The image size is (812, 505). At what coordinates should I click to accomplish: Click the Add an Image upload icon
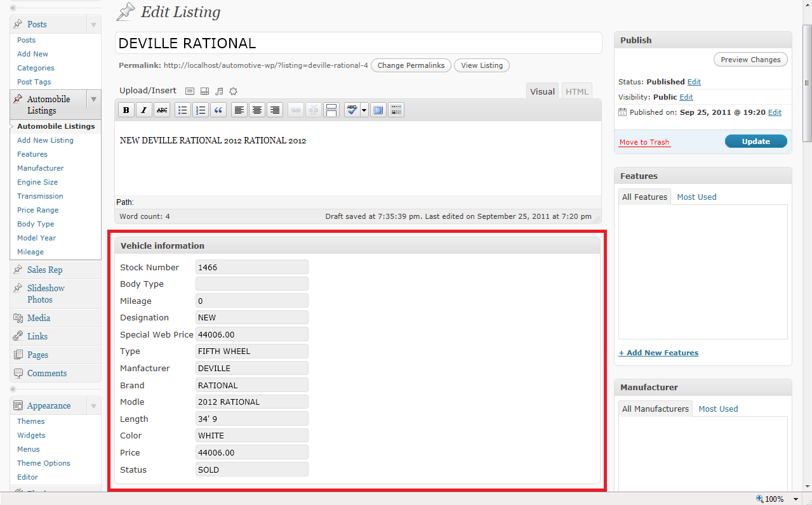(190, 91)
